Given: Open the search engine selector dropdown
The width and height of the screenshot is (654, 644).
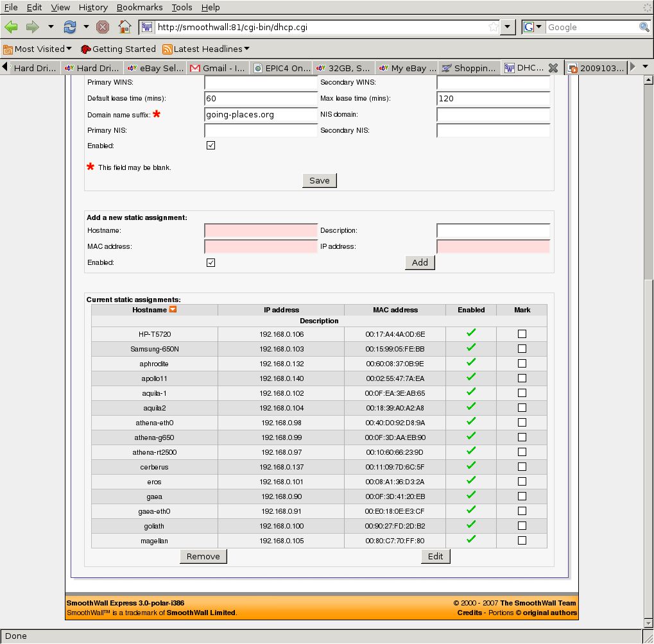Looking at the screenshot, I should tap(533, 27).
